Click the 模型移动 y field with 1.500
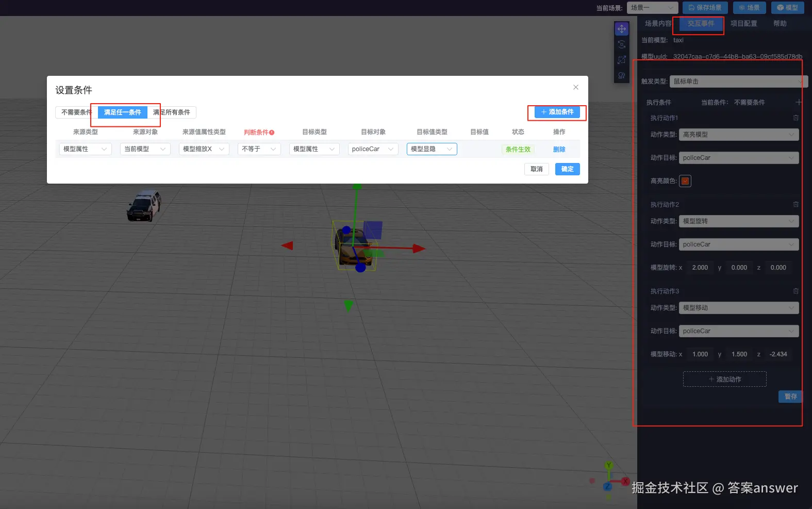 click(739, 354)
